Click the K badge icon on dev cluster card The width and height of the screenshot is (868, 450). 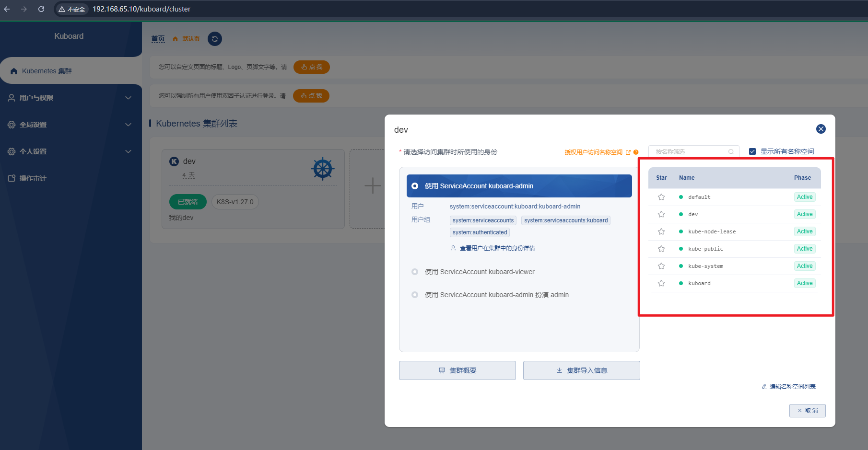tap(174, 162)
